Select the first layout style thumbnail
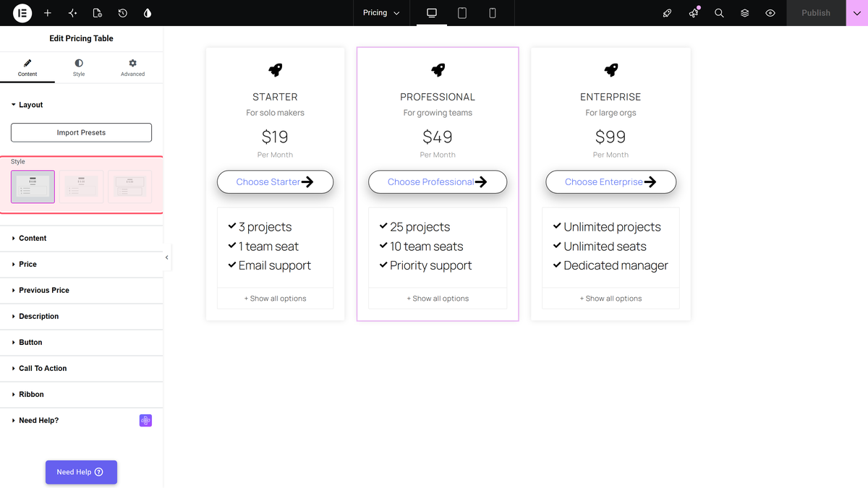Screen dimensions: 868x488 coord(33,187)
